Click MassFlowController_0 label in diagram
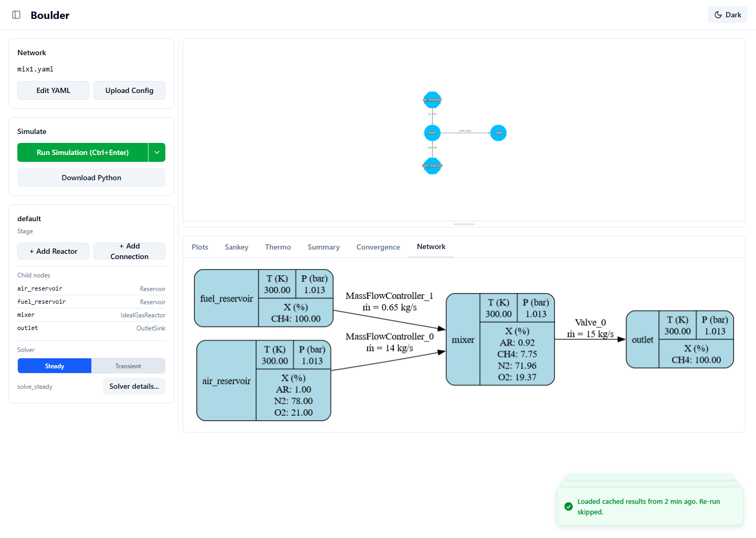Image resolution: width=756 pixels, height=538 pixels. click(x=390, y=336)
